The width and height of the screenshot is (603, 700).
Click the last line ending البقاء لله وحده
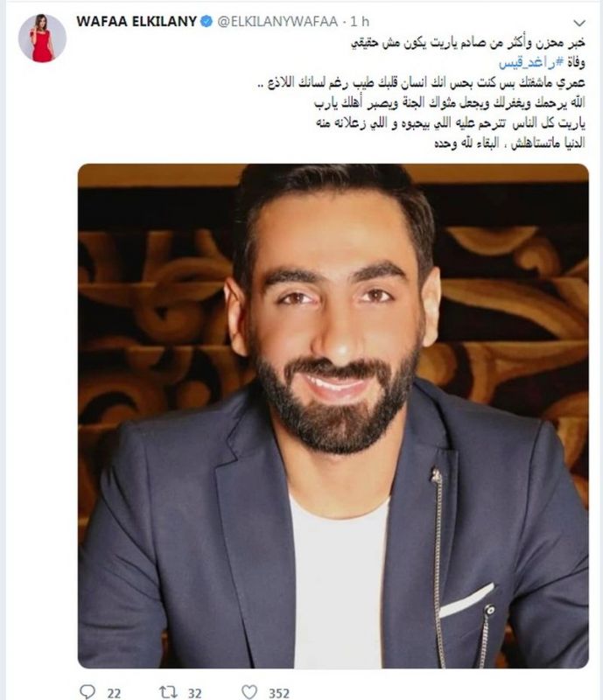(x=509, y=143)
